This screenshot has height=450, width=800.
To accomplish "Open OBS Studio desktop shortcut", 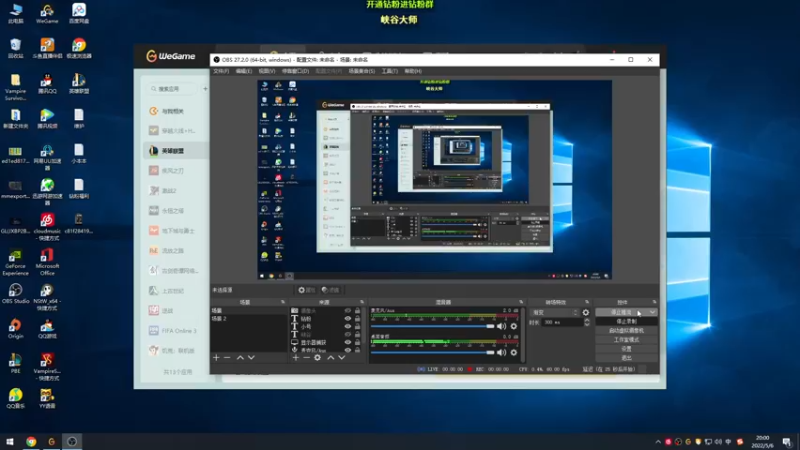I will (15, 294).
